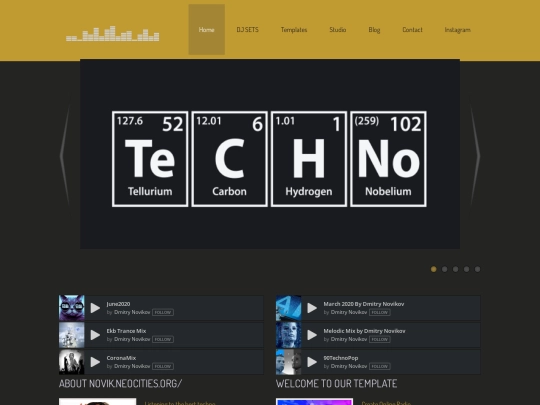Play the 90TechnoPop mix
The width and height of the screenshot is (540, 405).
(x=312, y=362)
